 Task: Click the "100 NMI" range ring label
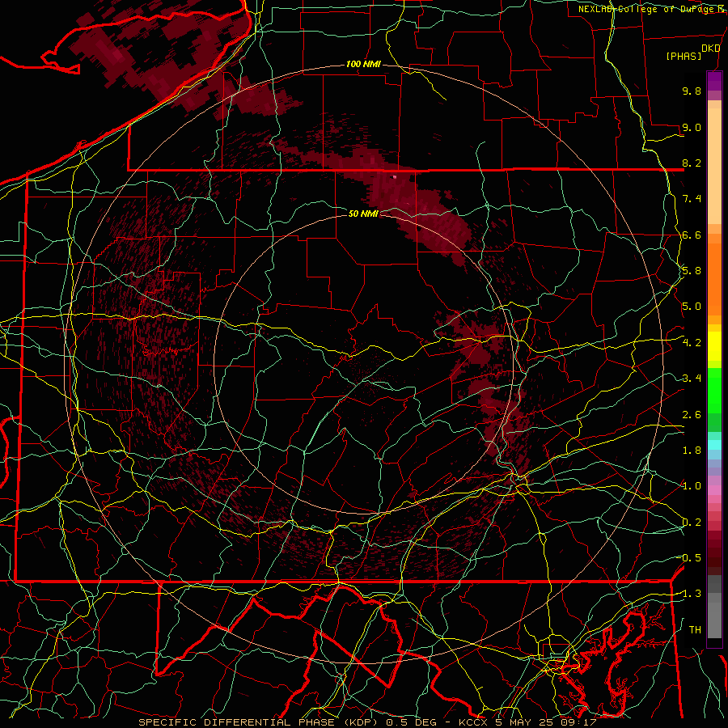tap(363, 64)
